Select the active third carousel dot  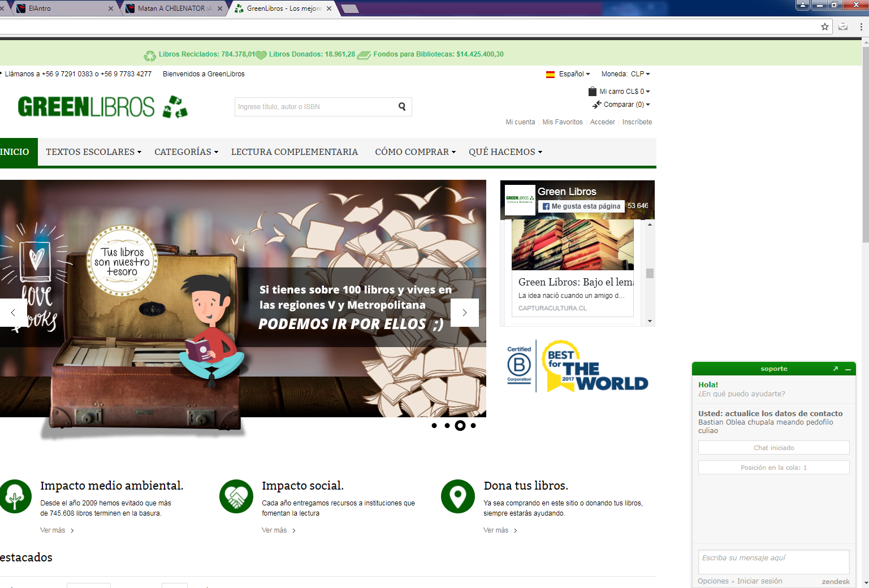click(x=460, y=426)
